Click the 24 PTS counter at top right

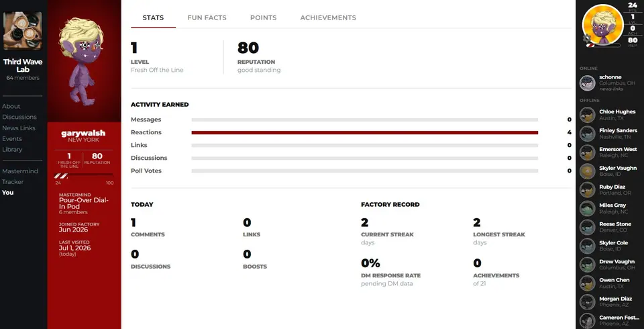(x=633, y=7)
